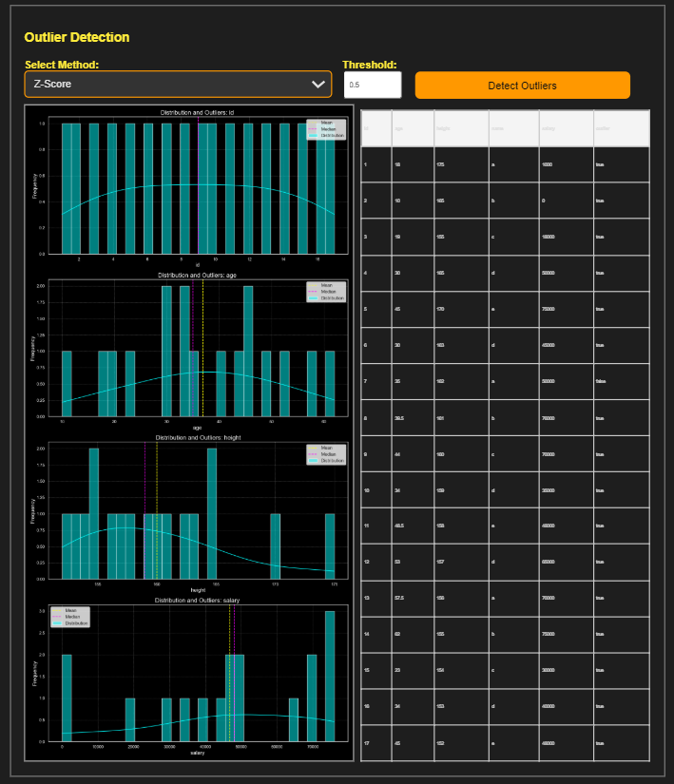Select the false outlier cell in row 7
The width and height of the screenshot is (674, 784).
(x=621, y=381)
